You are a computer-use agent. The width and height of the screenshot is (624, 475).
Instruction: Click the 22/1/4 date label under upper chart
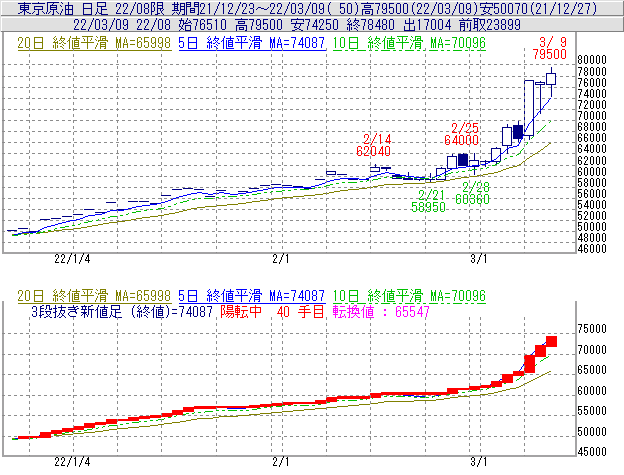(x=72, y=259)
